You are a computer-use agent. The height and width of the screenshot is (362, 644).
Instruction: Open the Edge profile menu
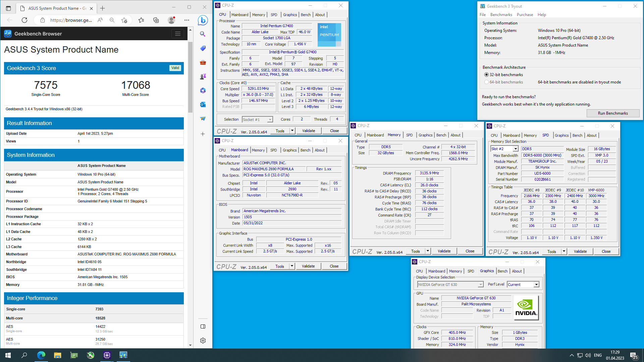171,20
